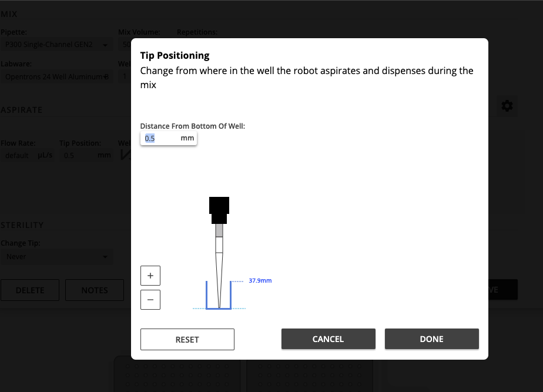The height and width of the screenshot is (392, 543).
Task: Click the minus icon to lower tip position
Action: click(150, 300)
